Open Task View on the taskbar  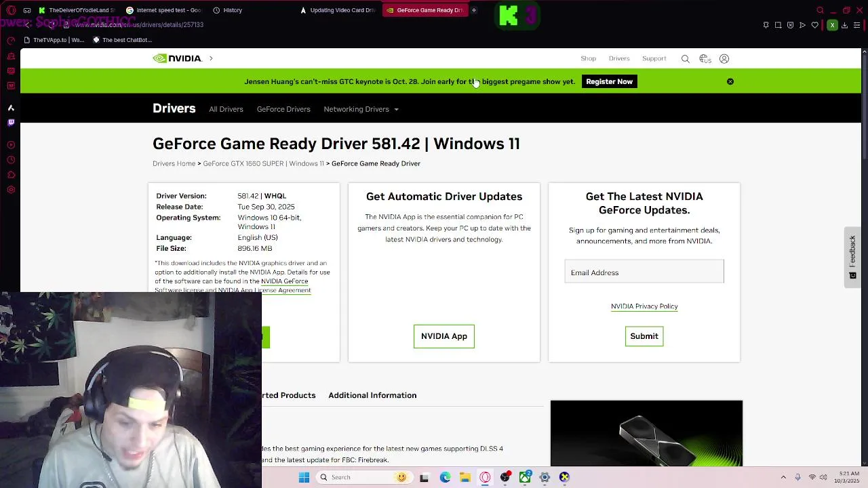[424, 477]
